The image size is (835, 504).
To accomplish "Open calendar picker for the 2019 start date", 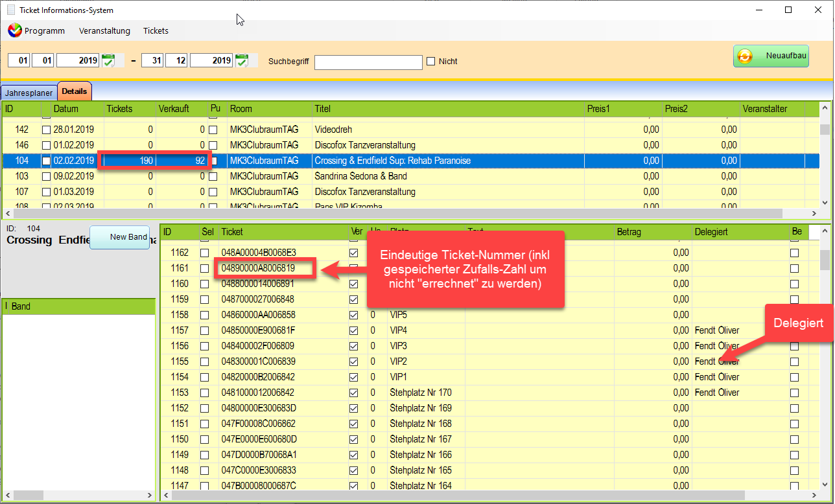I will 108,60.
